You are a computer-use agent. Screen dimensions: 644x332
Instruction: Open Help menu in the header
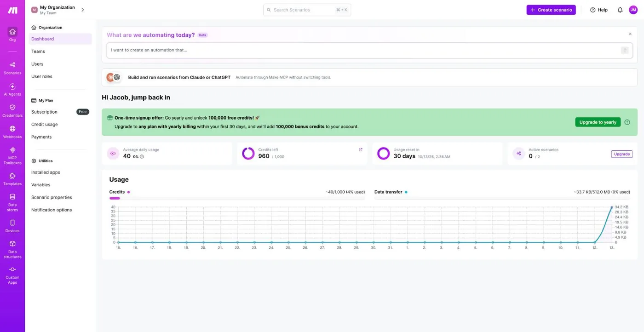point(599,10)
